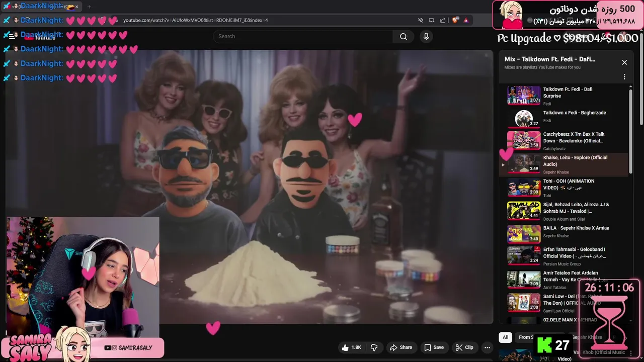This screenshot has height=362, width=644.
Task: Click the Clip scissors button
Action: (x=464, y=347)
